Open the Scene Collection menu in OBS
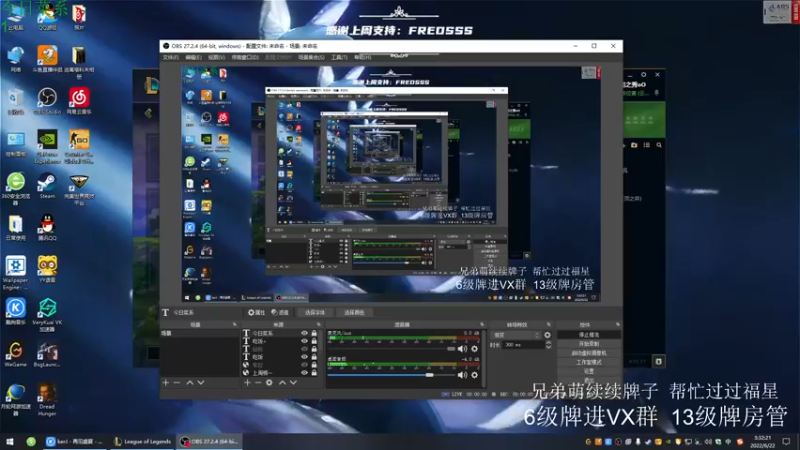The height and width of the screenshot is (450, 800). point(311,58)
